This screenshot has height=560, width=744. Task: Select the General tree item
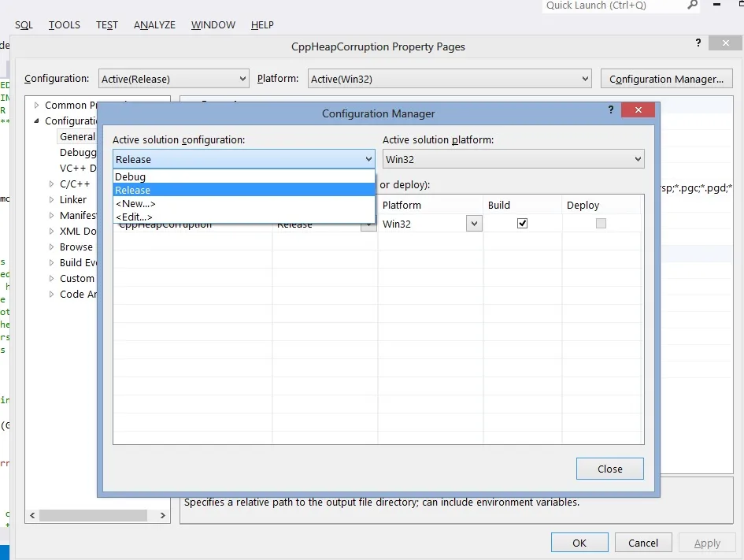click(x=77, y=137)
